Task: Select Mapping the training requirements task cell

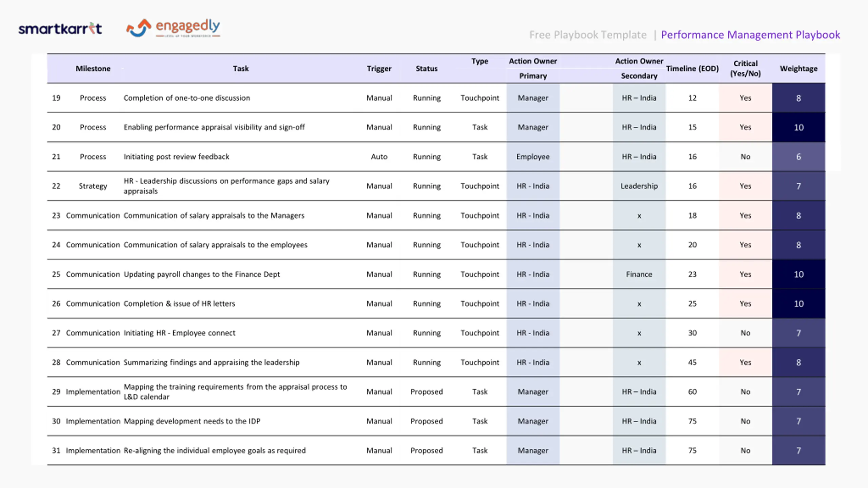Action: (x=235, y=392)
